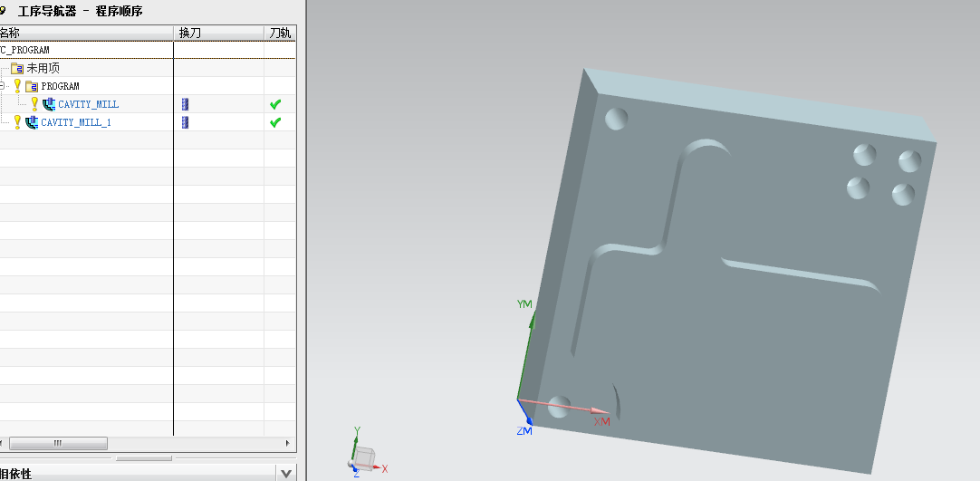The image size is (980, 481).
Task: Click the XM axis arrow of the WCS
Action: (599, 410)
